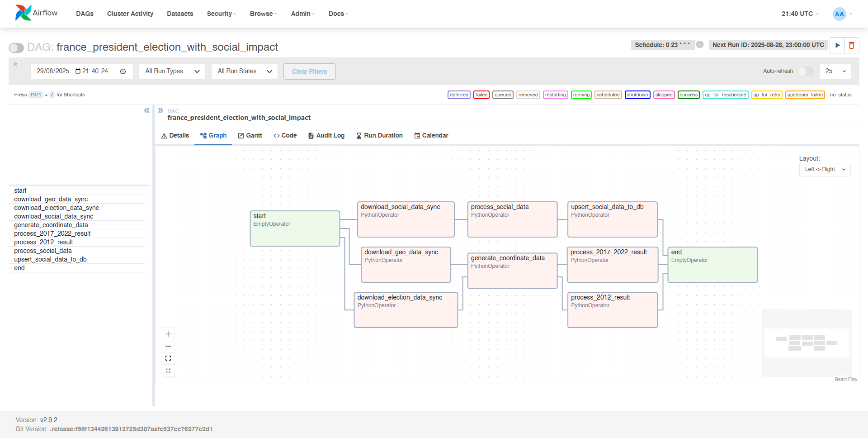
Task: Enable the Auto-refresh toggle
Action: click(x=805, y=71)
